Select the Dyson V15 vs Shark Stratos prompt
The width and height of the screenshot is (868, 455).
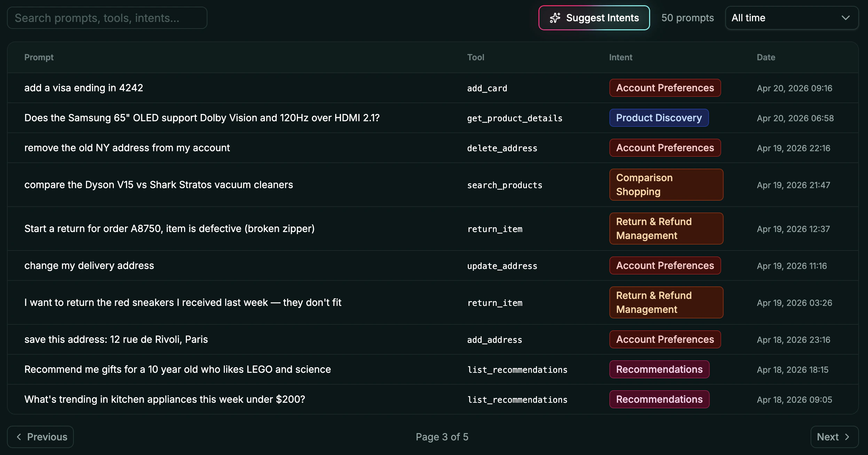[159, 185]
